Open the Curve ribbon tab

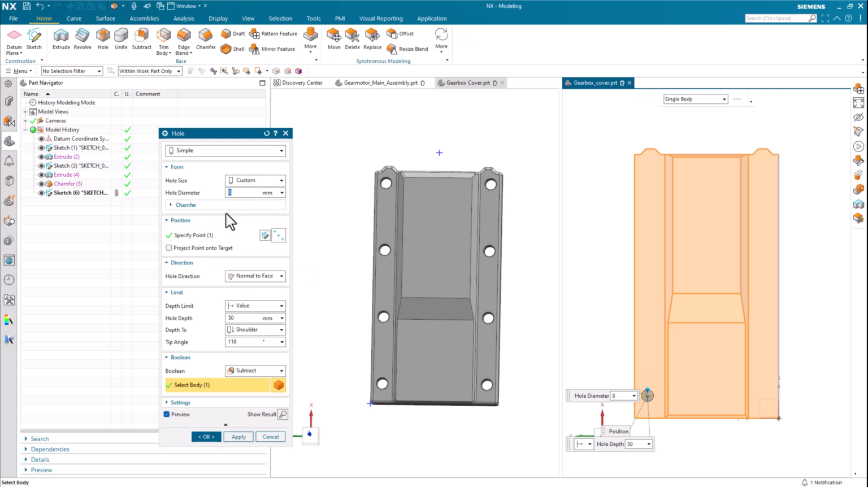coord(73,18)
